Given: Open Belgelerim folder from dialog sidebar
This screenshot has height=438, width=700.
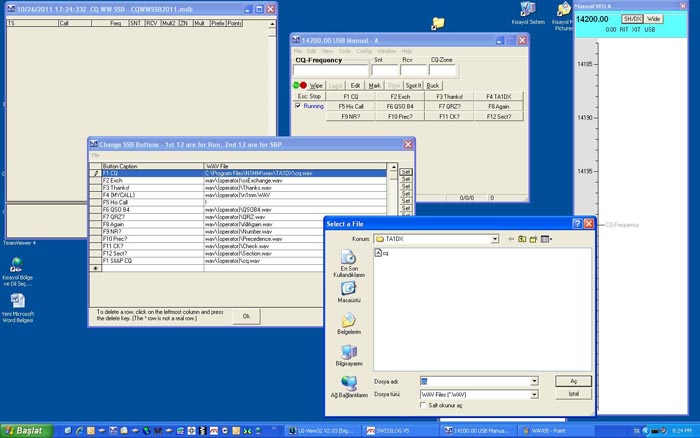Looking at the screenshot, I should click(x=349, y=322).
